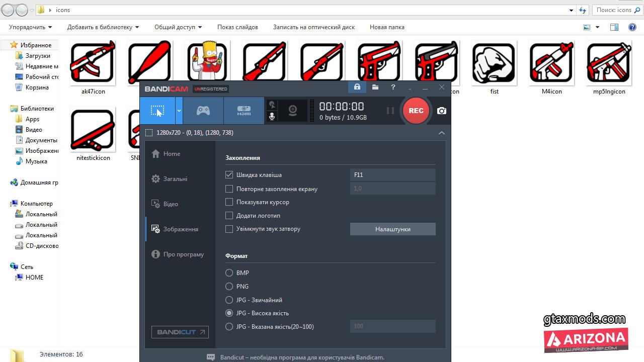Click the Налаштунки button
This screenshot has height=362, width=644.
(x=392, y=229)
